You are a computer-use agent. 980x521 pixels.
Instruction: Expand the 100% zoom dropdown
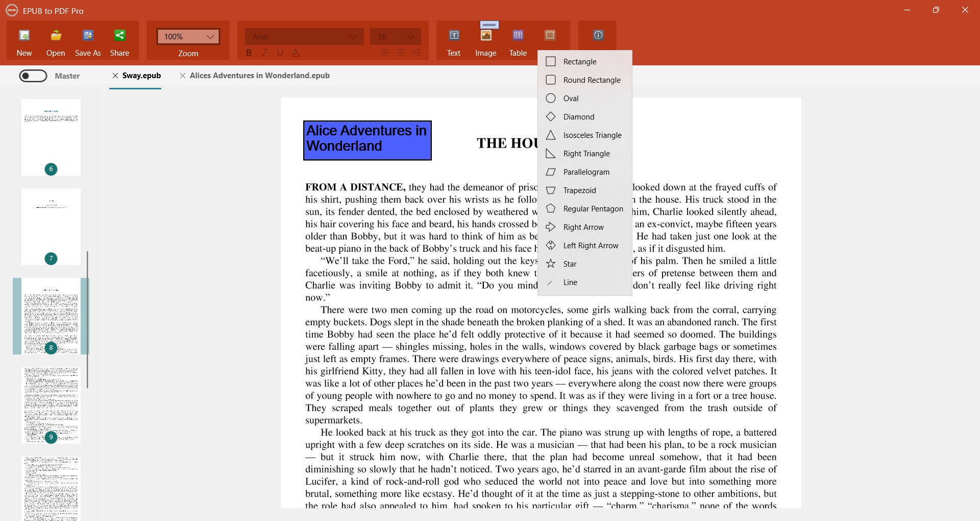[188, 37]
